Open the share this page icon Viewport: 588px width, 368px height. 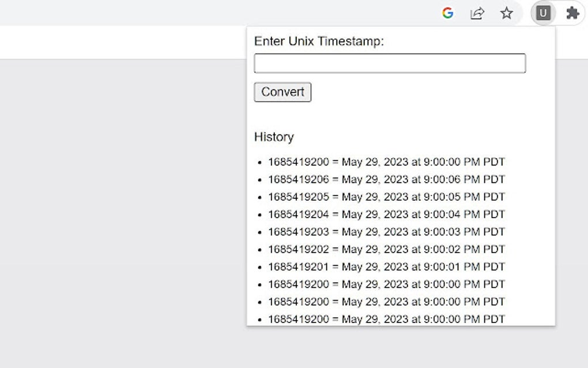tap(477, 13)
